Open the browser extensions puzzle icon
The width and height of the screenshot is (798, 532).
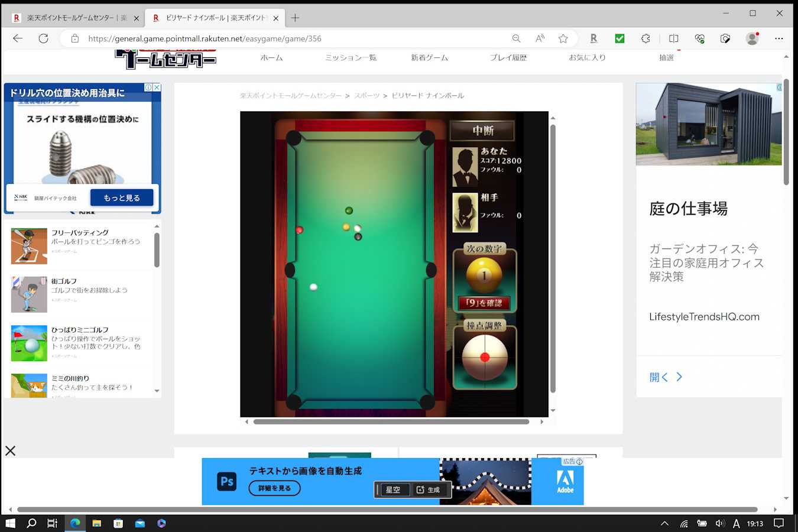pyautogui.click(x=645, y=38)
